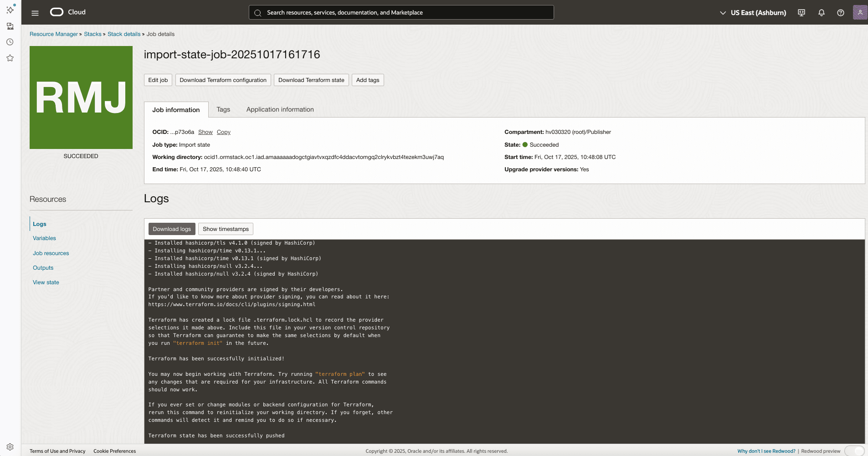Viewport: 868px width, 456px height.
Task: Switch to the Tags tab
Action: click(x=223, y=109)
